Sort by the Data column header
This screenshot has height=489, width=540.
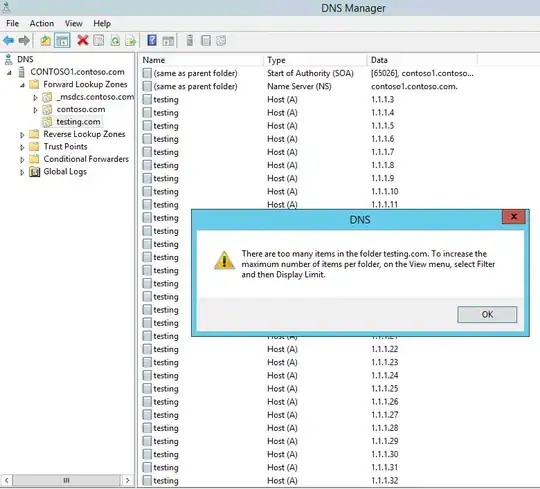(422, 60)
